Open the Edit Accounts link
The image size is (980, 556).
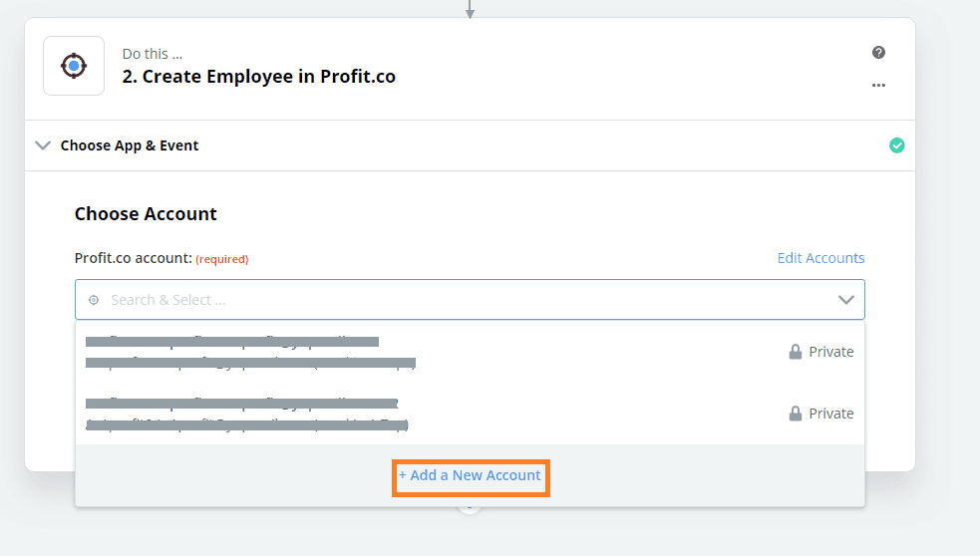coord(820,258)
